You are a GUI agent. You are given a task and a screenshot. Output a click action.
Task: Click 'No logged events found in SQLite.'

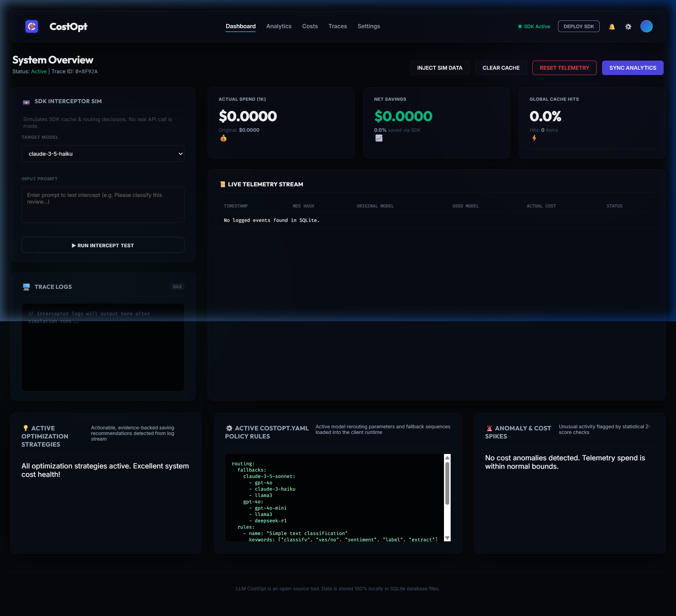tap(271, 220)
